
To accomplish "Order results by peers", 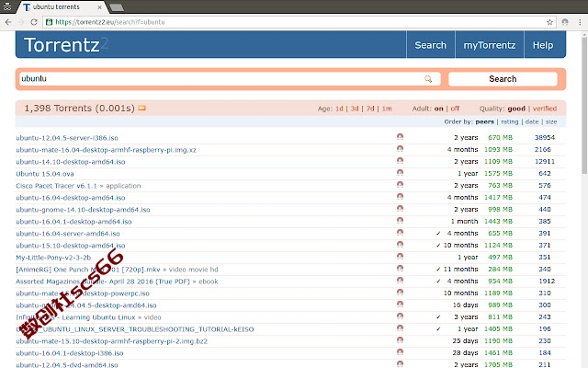I will point(484,121).
